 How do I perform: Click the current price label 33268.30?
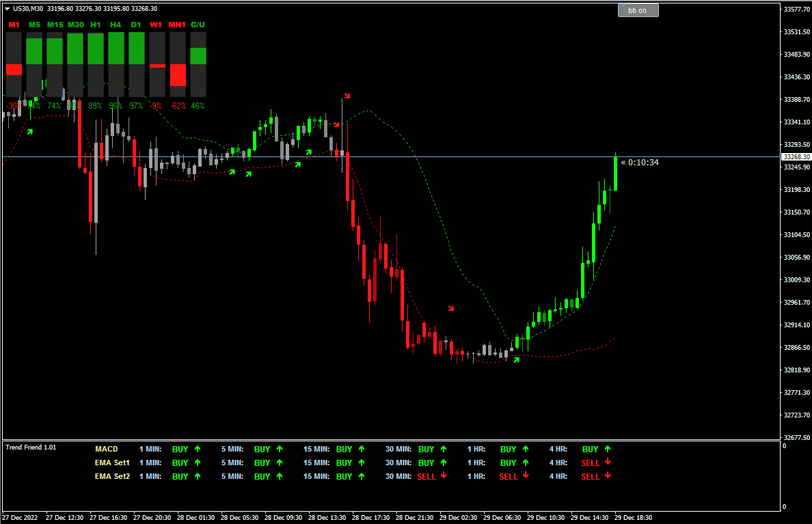pos(796,157)
